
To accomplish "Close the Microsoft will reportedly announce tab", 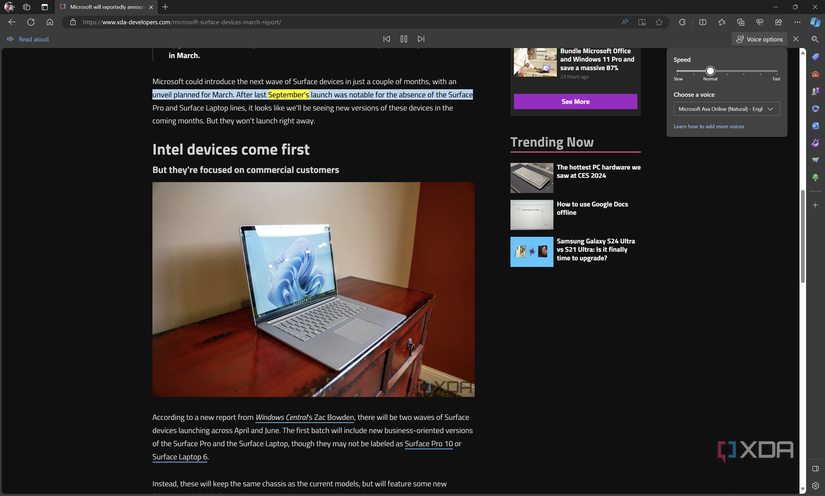I will tap(151, 7).
